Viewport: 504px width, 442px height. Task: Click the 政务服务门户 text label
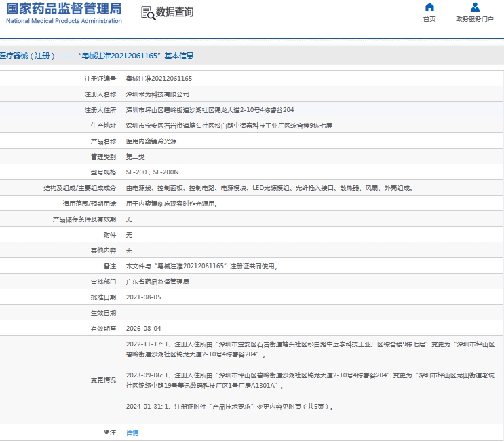pyautogui.click(x=475, y=19)
